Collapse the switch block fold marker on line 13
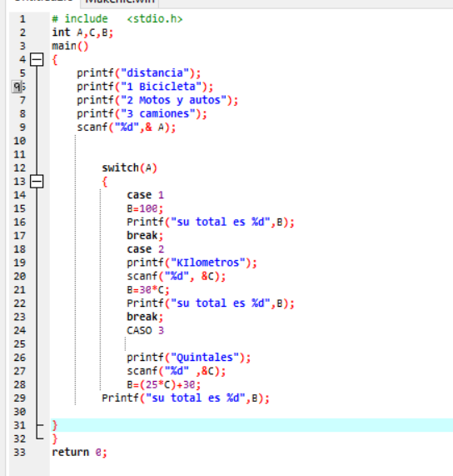Viewport: 453px width, 476px height. coord(37,182)
